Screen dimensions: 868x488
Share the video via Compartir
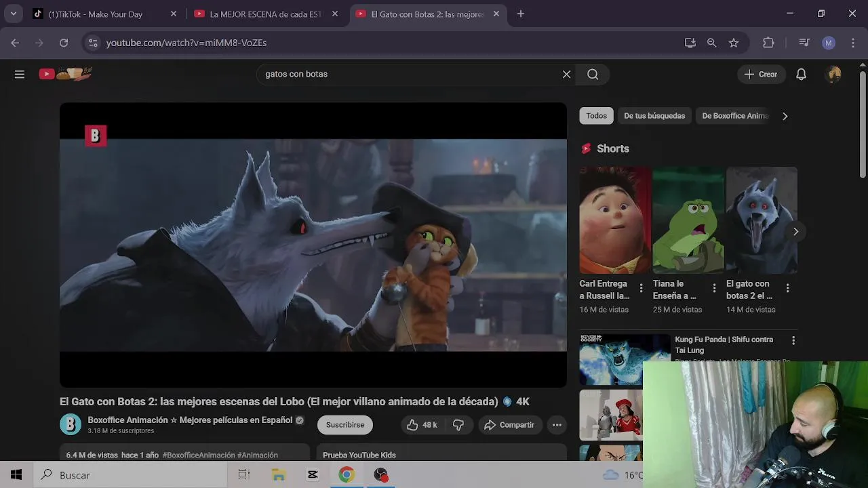(x=509, y=425)
